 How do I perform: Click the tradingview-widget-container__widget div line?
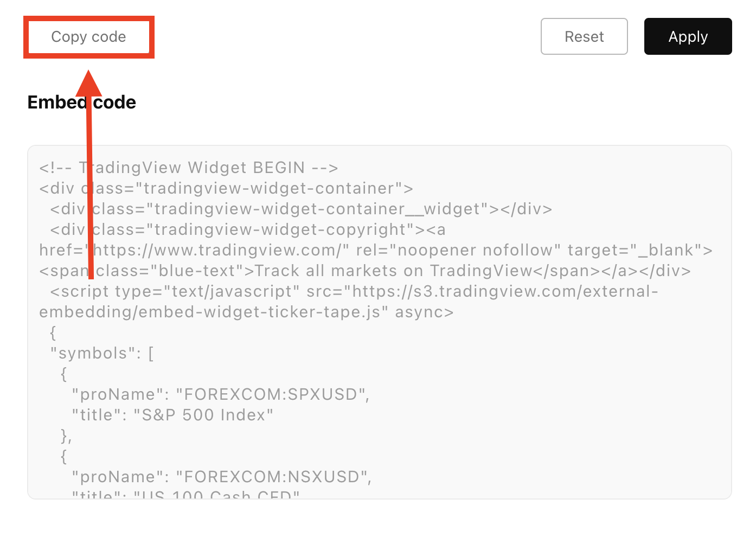point(301,209)
